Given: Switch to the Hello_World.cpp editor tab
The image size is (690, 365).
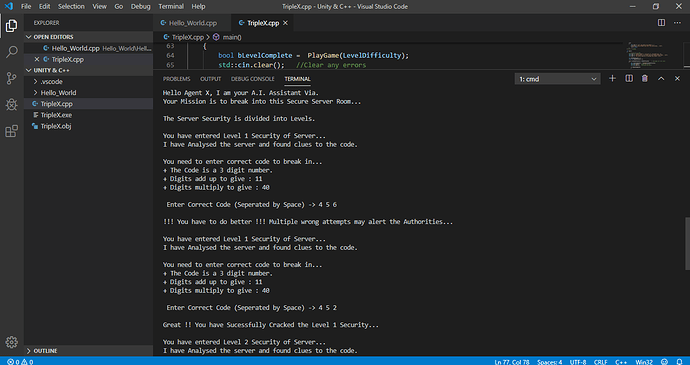Looking at the screenshot, I should tap(192, 23).
